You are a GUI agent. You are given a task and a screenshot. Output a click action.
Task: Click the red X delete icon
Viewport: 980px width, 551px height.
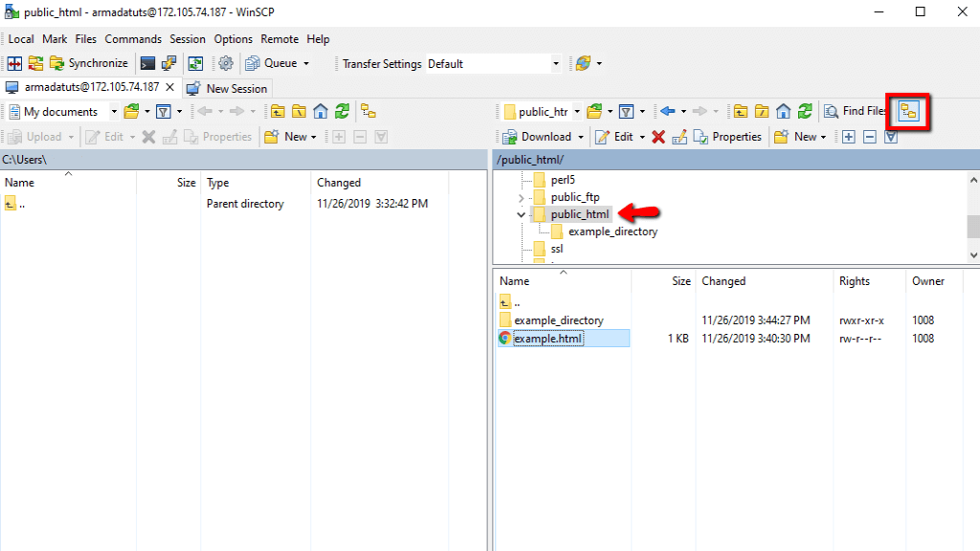pyautogui.click(x=658, y=137)
